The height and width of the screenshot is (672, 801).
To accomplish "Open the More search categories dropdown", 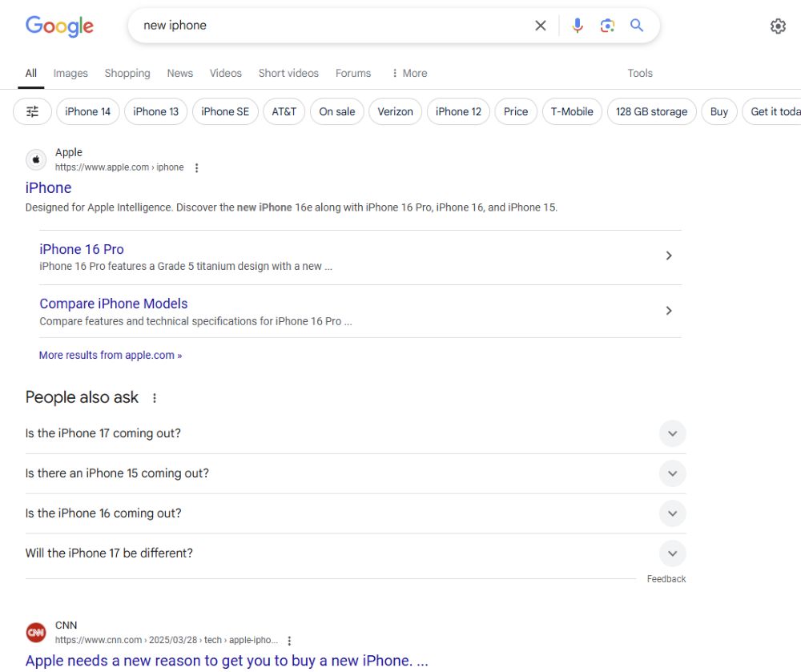I will tap(409, 73).
